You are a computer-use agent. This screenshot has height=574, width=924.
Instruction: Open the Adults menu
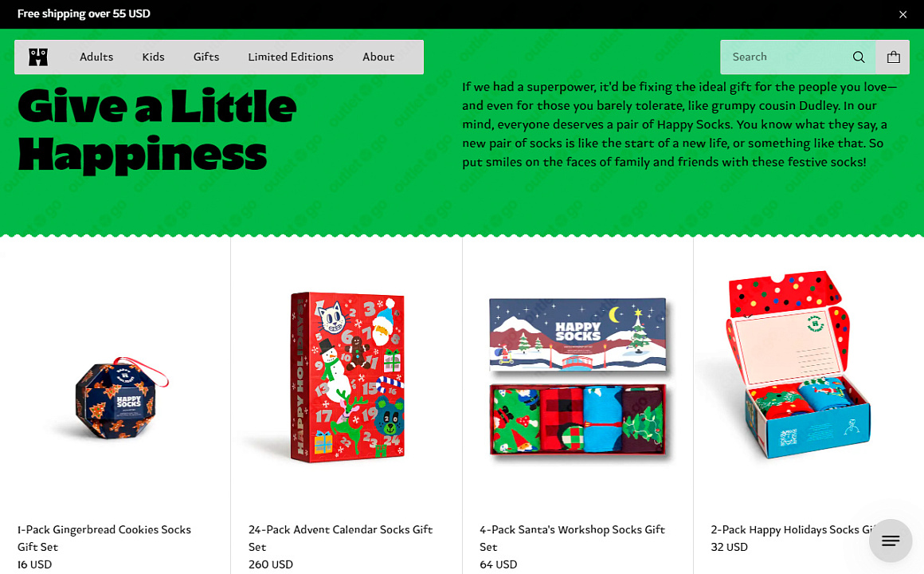[x=96, y=57]
